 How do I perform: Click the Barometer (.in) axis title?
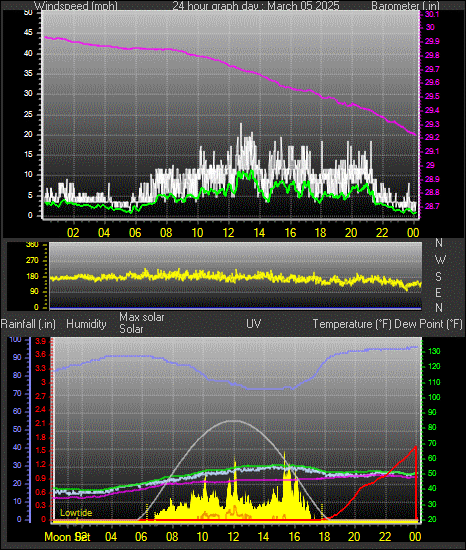pyautogui.click(x=405, y=6)
